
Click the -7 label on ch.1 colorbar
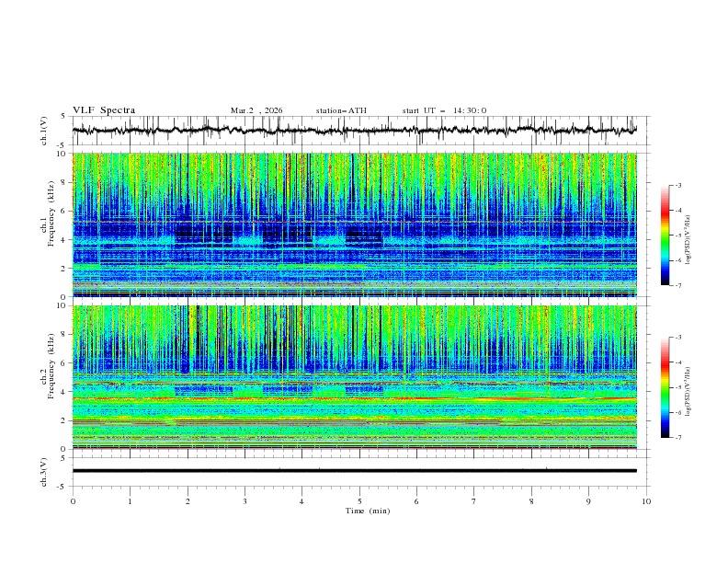point(677,285)
